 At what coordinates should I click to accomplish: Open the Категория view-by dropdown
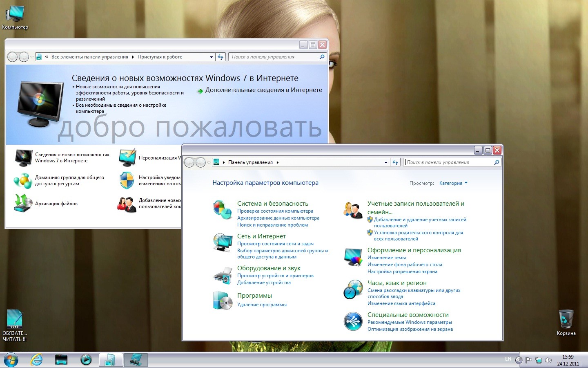453,183
